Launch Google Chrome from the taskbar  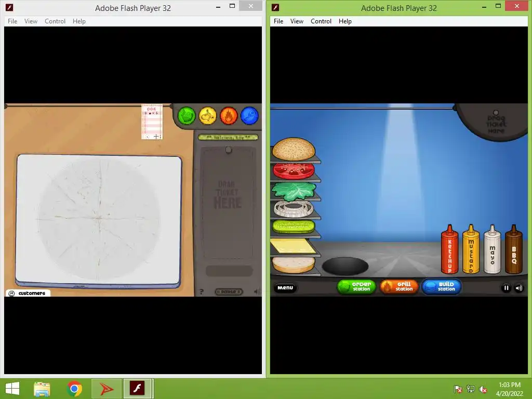(75, 389)
